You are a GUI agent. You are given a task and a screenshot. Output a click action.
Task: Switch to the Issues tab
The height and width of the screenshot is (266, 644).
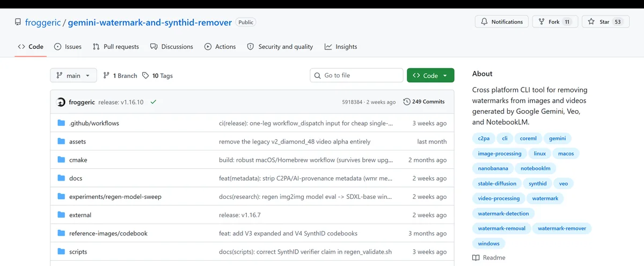[x=68, y=47]
